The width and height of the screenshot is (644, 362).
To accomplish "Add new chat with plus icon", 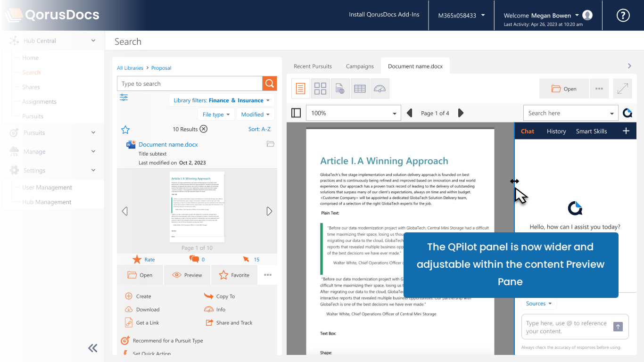I will pyautogui.click(x=626, y=131).
